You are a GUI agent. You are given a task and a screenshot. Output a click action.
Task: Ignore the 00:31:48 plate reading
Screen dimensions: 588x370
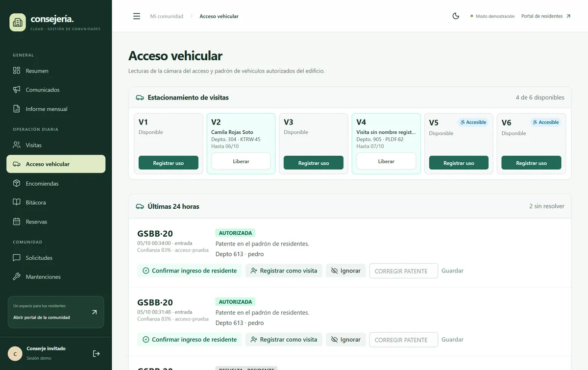click(346, 339)
